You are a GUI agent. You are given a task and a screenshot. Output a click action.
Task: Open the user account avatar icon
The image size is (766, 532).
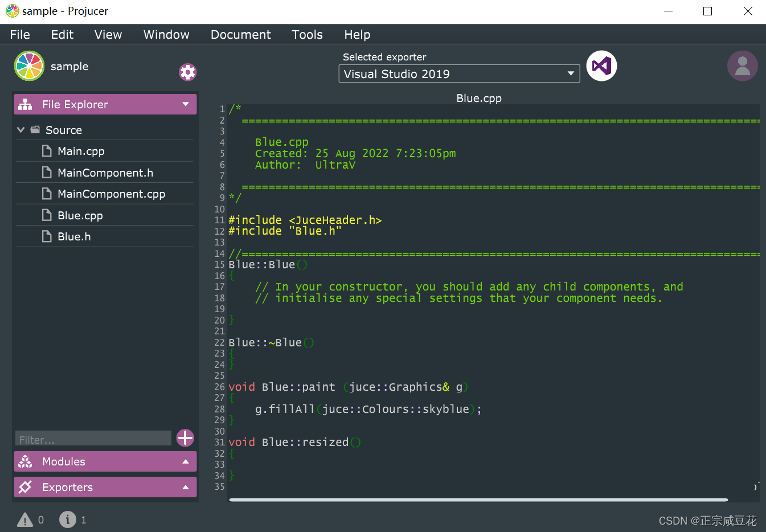pos(743,66)
